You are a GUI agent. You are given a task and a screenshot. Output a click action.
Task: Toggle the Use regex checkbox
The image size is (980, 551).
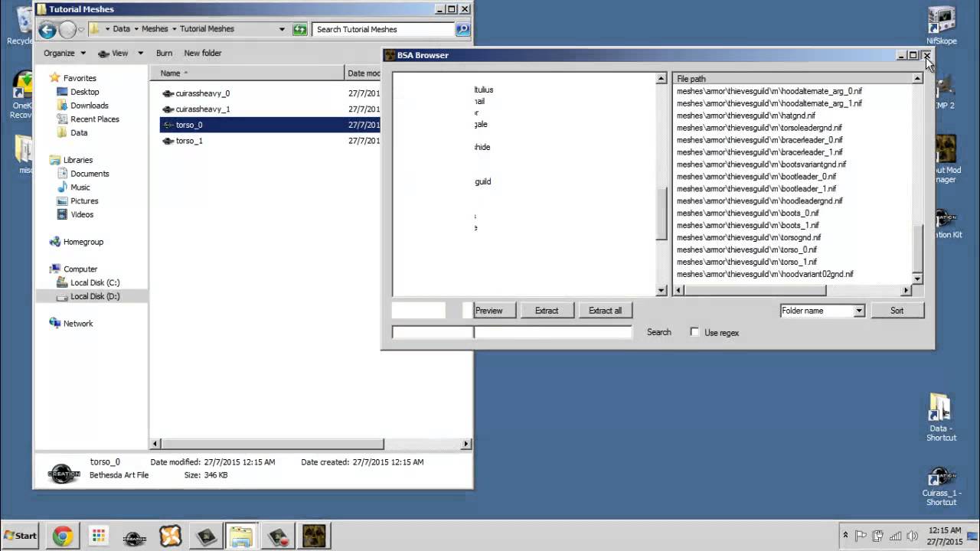pyautogui.click(x=694, y=332)
